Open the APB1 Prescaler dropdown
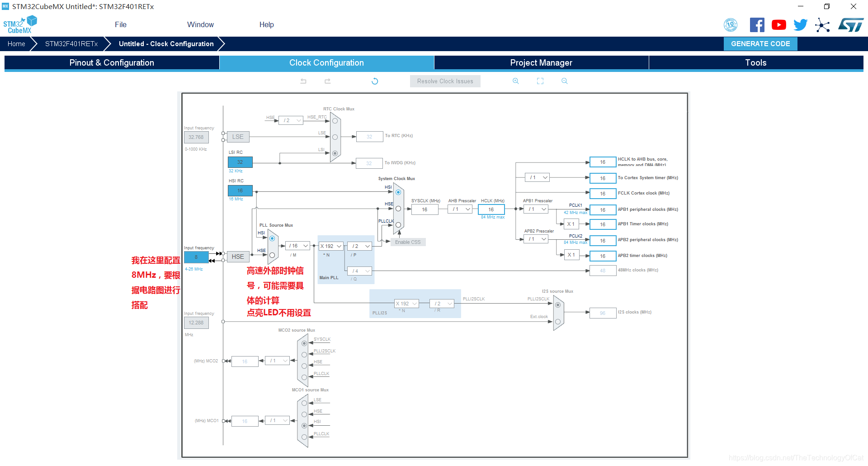The image size is (868, 466). 536,209
